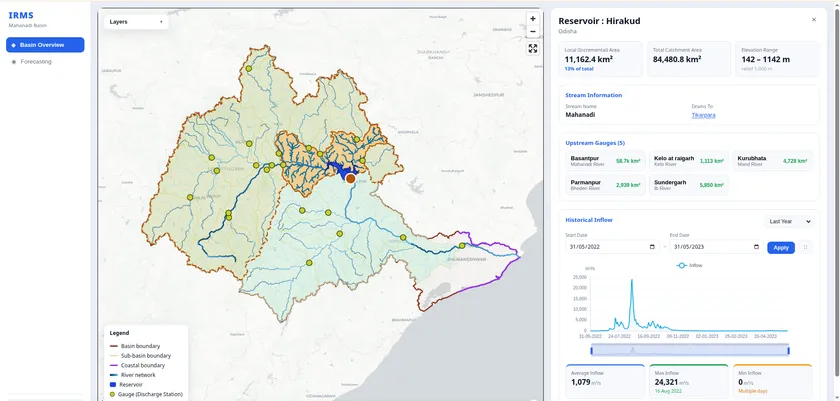Select the northernmost gauge station marker on map
This screenshot has height=401, width=840.
[249, 69]
